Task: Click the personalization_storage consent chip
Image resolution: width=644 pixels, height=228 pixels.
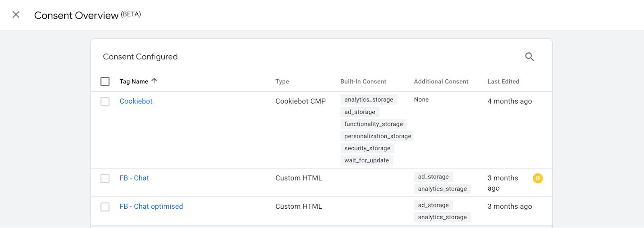Action: coord(378,136)
